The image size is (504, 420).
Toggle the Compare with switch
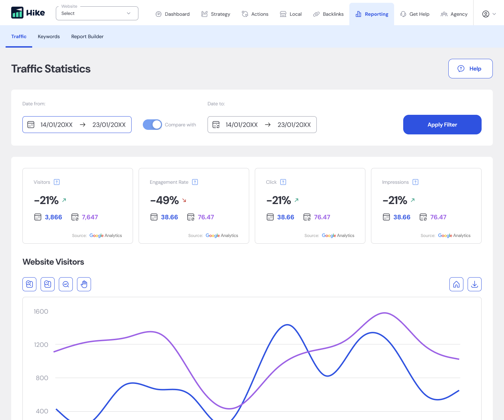point(152,125)
